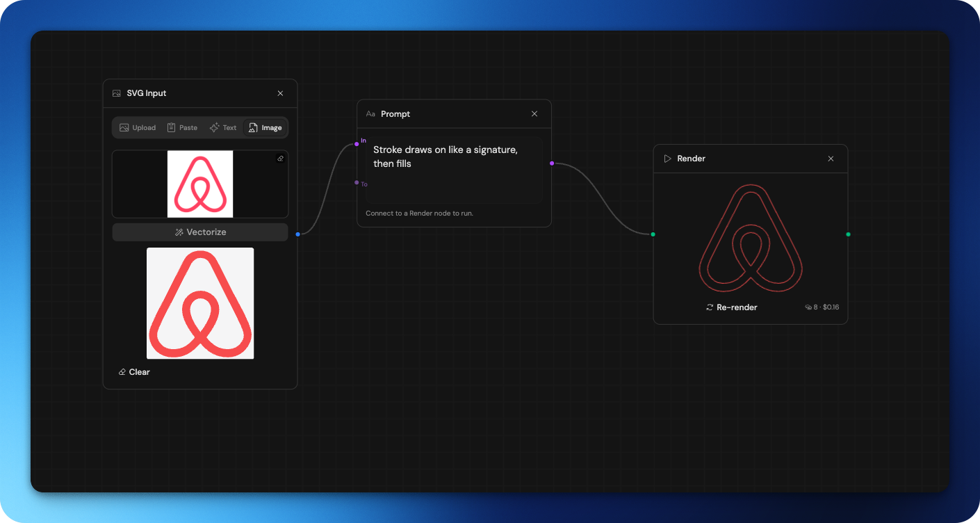This screenshot has height=523, width=980.
Task: Click the image icon in SVG Input header
Action: [116, 92]
